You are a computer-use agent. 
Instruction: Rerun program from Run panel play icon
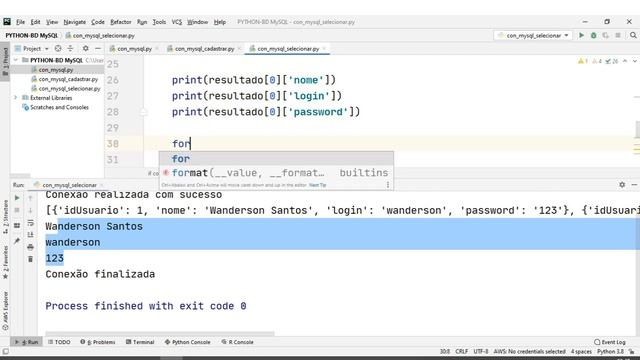[17, 198]
